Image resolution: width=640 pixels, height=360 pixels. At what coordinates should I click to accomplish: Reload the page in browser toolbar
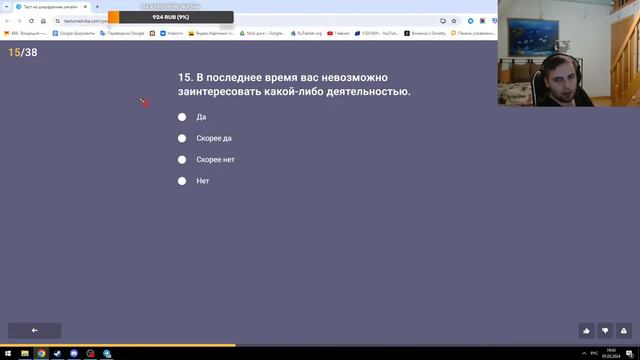tap(31, 21)
